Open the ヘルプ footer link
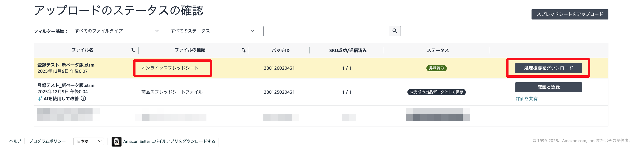The image size is (644, 154). (x=15, y=141)
